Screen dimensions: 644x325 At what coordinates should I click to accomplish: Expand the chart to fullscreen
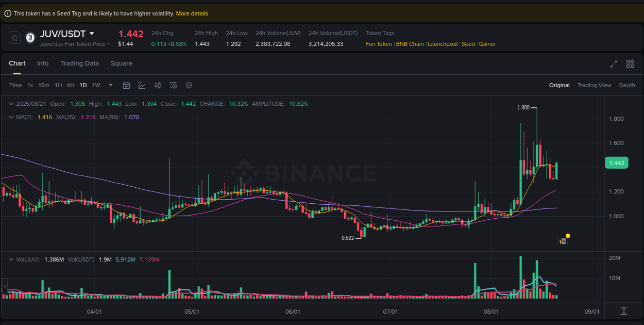pos(613,64)
